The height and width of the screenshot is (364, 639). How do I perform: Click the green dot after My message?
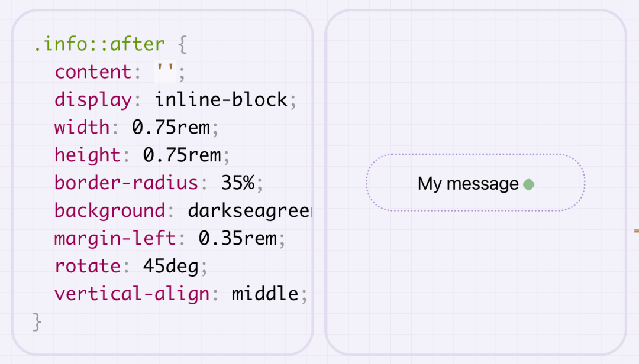[x=529, y=184]
